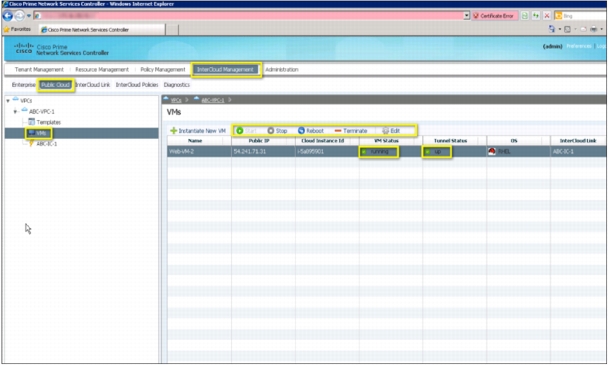Click the Cisco logo
The width and height of the screenshot is (609, 367).
coord(24,49)
